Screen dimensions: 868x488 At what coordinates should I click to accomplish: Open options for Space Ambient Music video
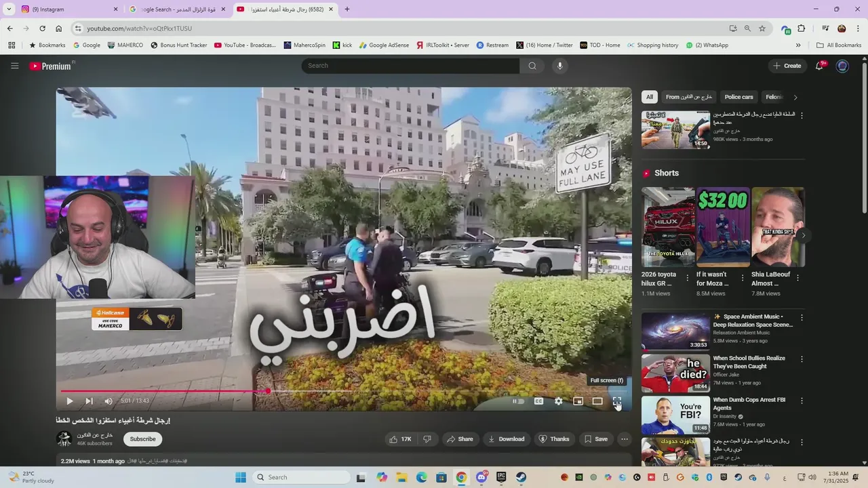[x=802, y=318]
